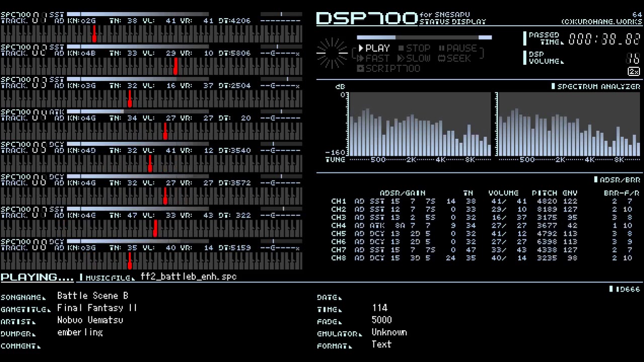Click track 04 ATK envelope level bar
The image size is (644, 362).
pyautogui.click(x=137, y=112)
